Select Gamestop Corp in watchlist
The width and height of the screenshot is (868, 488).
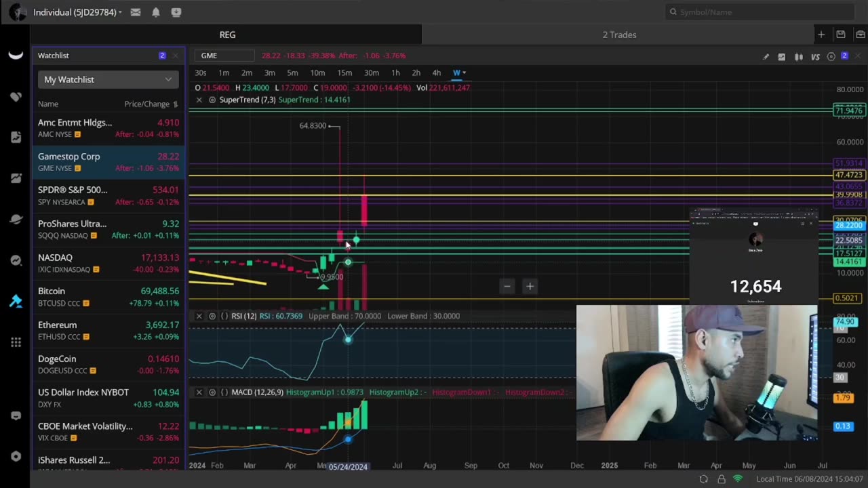[x=108, y=162]
